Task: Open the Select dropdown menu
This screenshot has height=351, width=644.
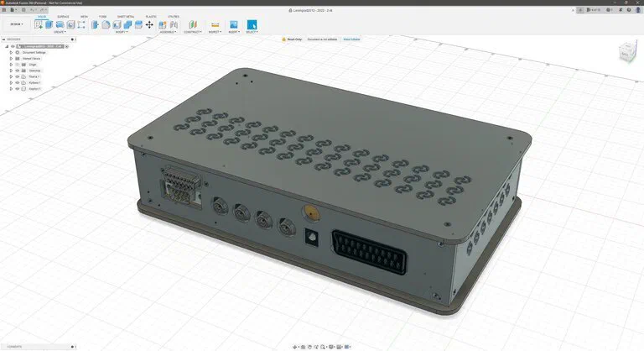Action: [x=252, y=32]
